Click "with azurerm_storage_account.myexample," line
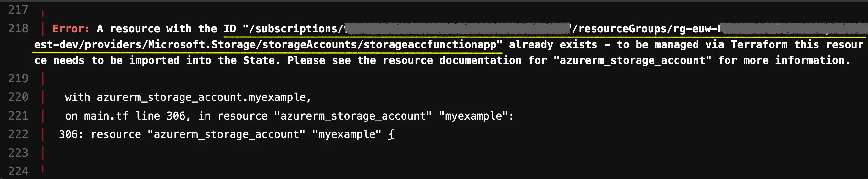The width and height of the screenshot is (868, 179). (x=188, y=98)
